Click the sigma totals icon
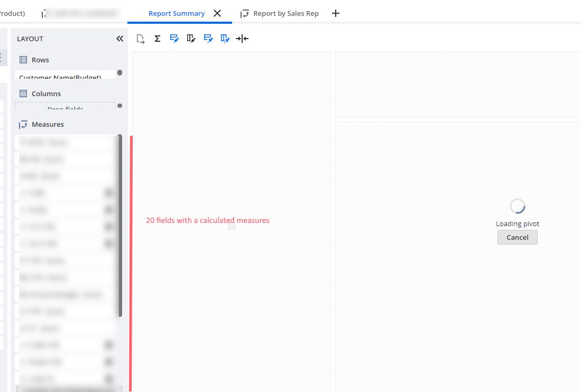This screenshot has height=392, width=581. (x=158, y=39)
